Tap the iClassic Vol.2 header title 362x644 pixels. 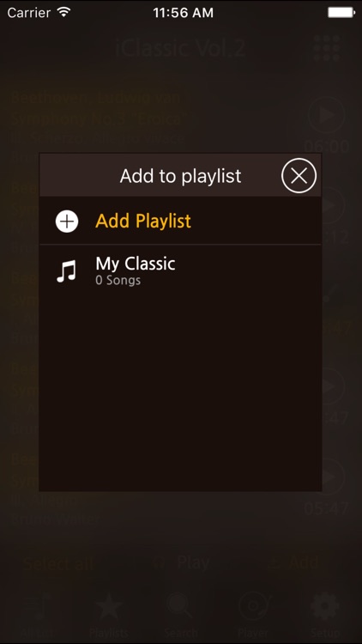click(x=181, y=48)
